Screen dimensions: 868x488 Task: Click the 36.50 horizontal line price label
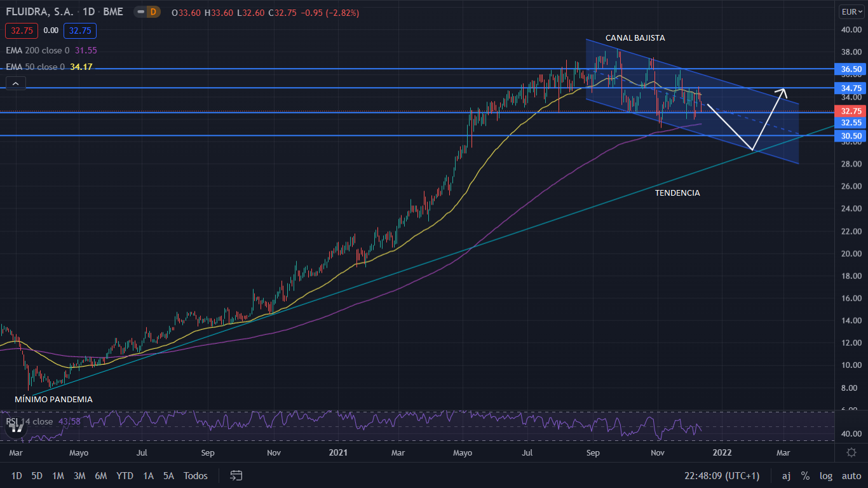click(x=851, y=69)
